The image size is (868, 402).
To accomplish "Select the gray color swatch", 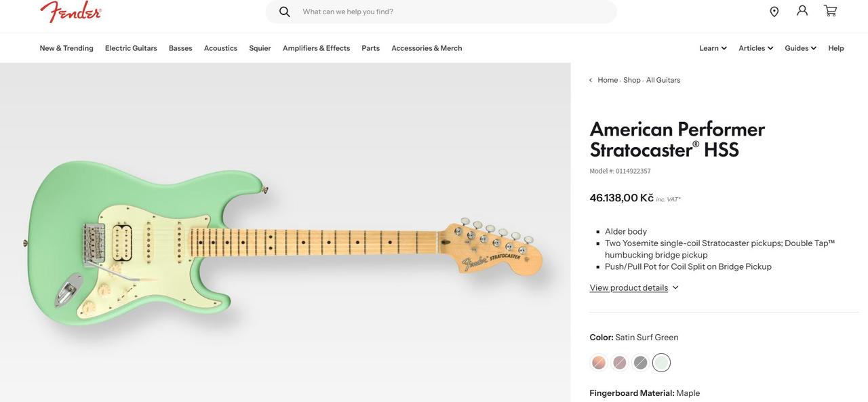I will click(640, 363).
